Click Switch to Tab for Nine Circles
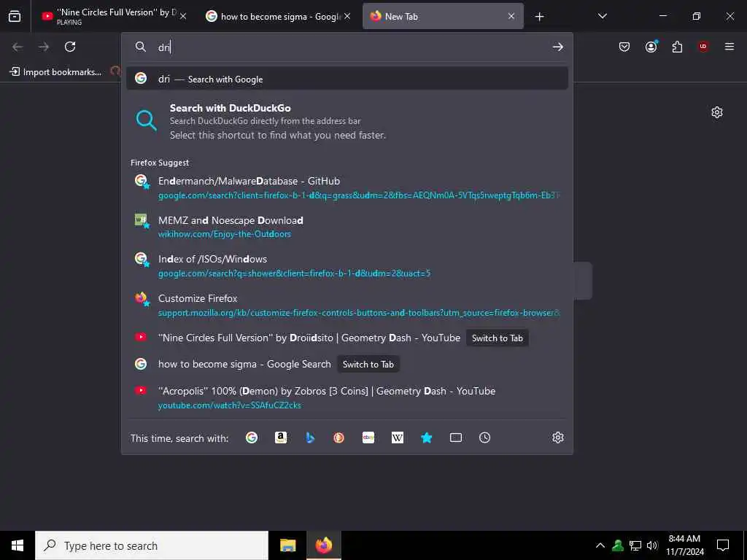 (x=497, y=338)
